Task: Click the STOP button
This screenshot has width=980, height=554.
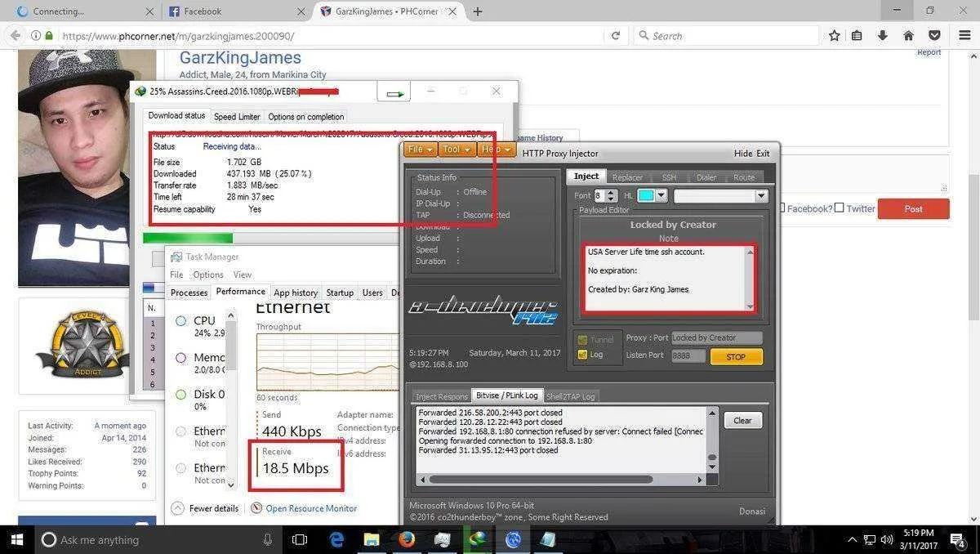Action: (736, 357)
